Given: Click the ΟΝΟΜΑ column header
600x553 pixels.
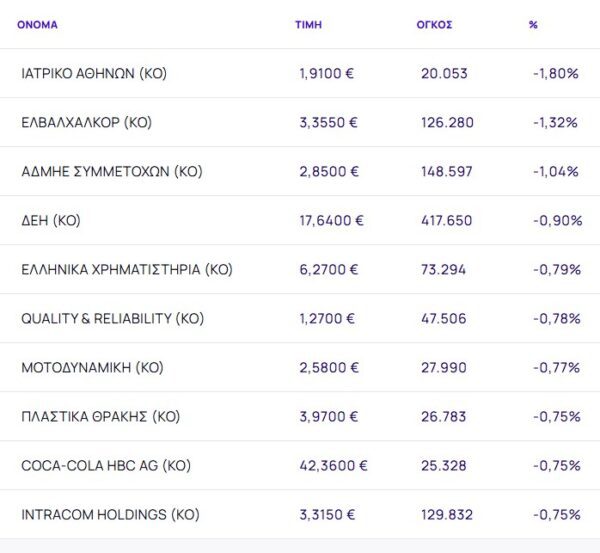Looking at the screenshot, I should point(37,25).
